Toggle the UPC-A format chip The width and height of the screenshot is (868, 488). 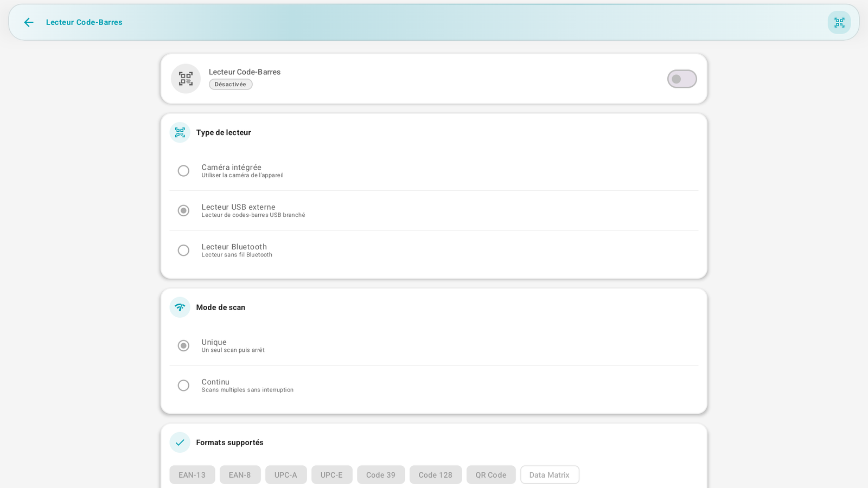pos(286,474)
